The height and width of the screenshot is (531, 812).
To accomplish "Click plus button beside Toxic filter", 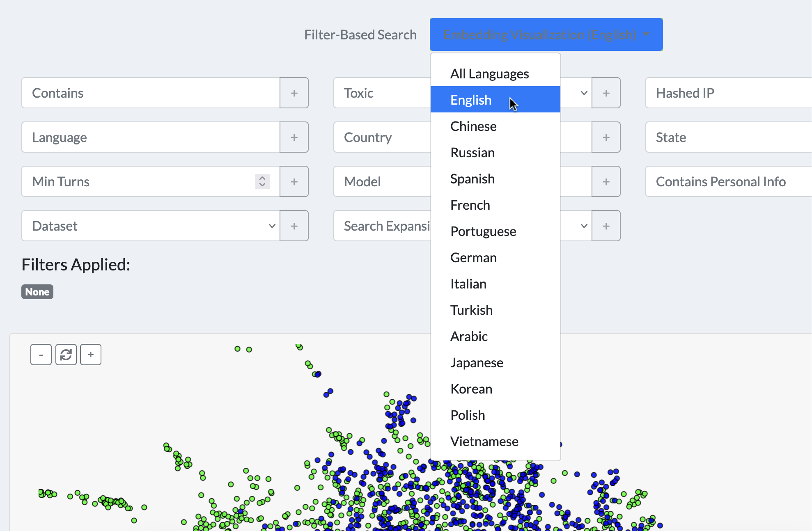I will (x=606, y=93).
